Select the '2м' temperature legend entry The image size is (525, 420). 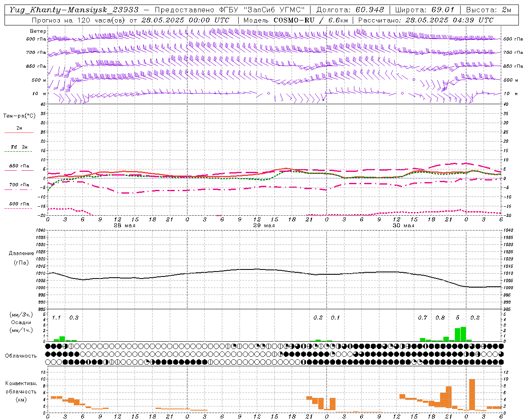point(19,128)
